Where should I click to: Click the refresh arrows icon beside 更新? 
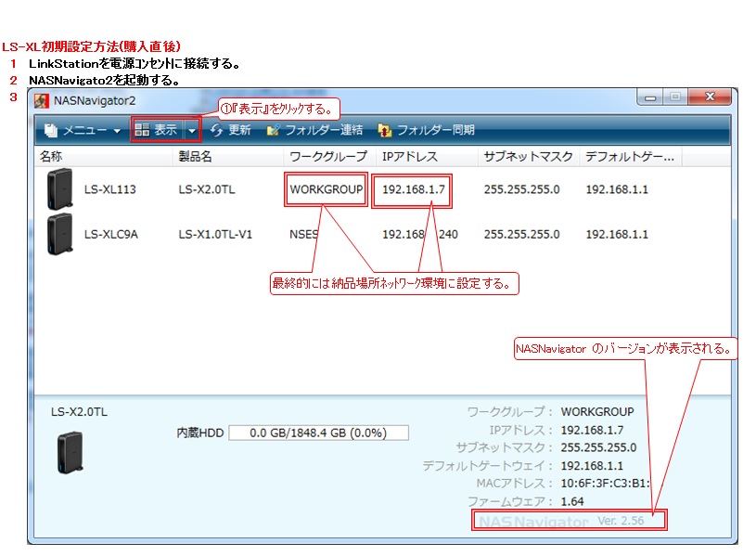[216, 130]
